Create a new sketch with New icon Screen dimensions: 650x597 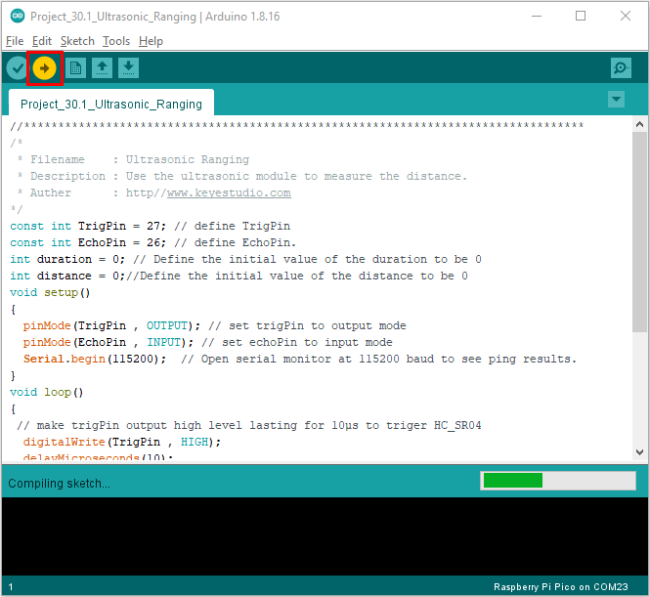click(x=75, y=68)
